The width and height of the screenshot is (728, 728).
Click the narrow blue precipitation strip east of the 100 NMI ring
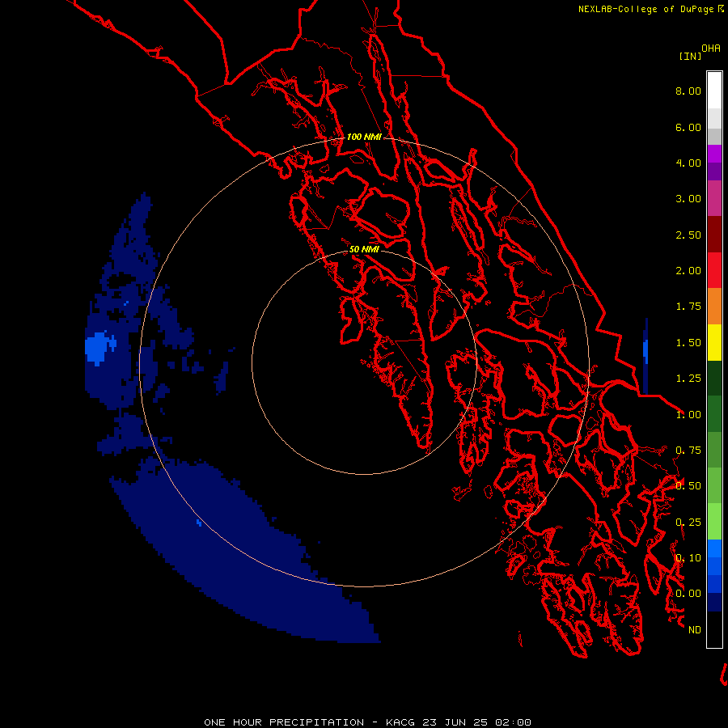(x=645, y=356)
